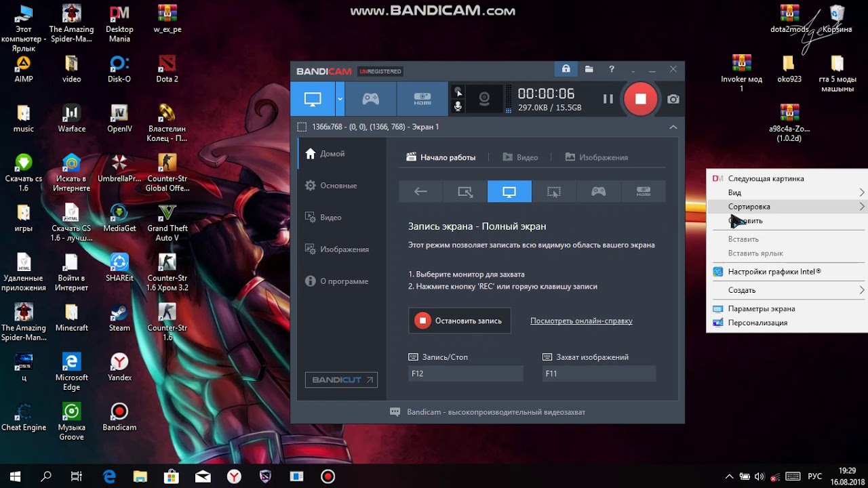
Task: Expand the Создать submenu
Action: (787, 290)
